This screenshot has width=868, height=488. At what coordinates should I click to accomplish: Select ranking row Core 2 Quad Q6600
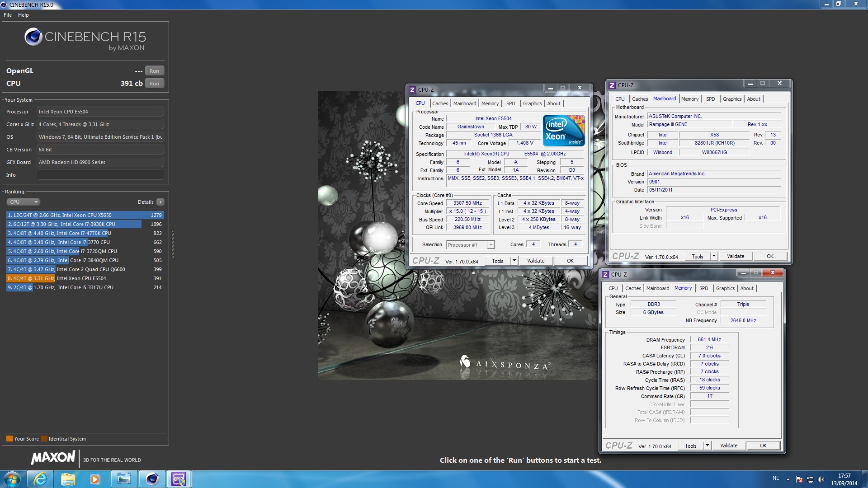[85, 269]
